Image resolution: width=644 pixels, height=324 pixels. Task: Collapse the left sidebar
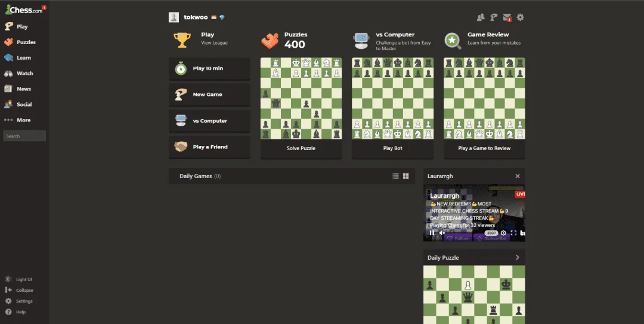tap(19, 290)
